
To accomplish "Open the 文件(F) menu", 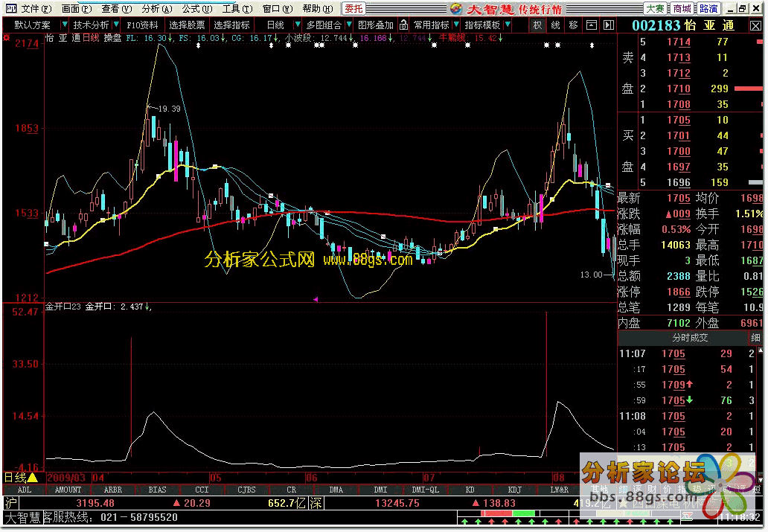I will pos(36,9).
